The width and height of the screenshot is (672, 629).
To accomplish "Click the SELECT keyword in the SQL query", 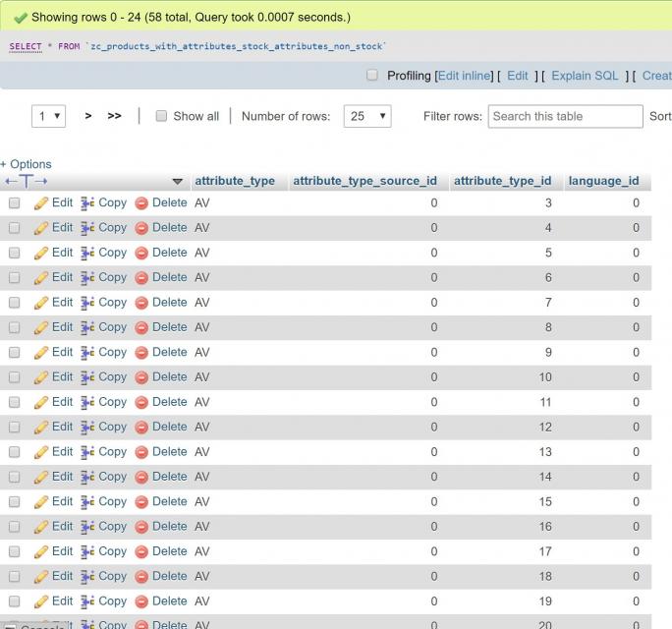I will 26,46.
